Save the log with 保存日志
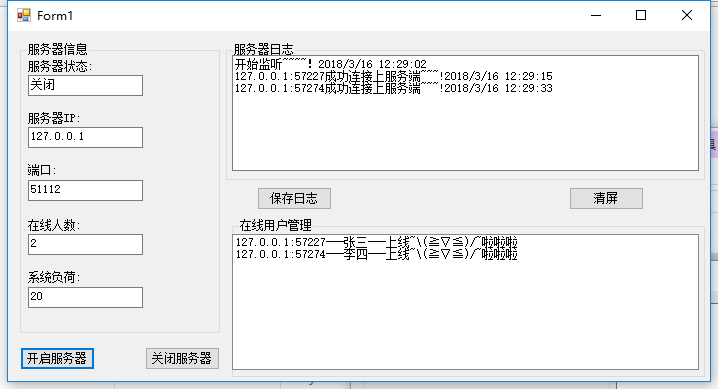 pyautogui.click(x=294, y=198)
